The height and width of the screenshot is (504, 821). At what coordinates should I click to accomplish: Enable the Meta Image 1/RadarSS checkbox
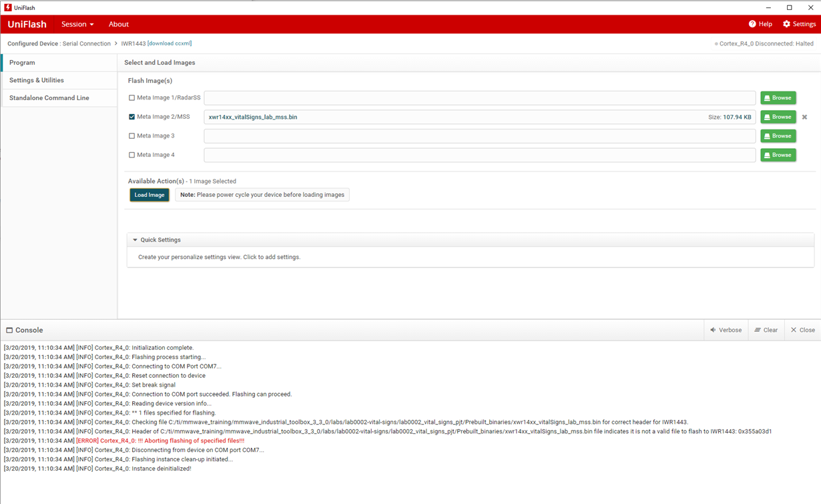(x=131, y=98)
